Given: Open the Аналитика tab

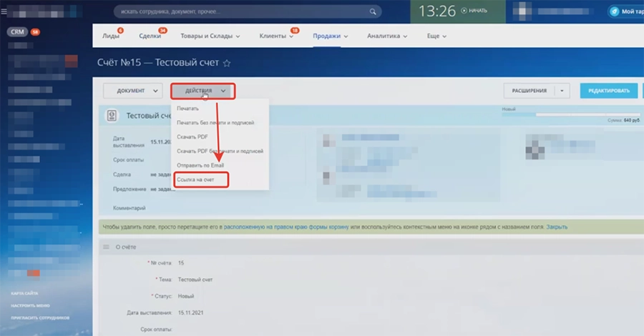Looking at the screenshot, I should (x=387, y=36).
